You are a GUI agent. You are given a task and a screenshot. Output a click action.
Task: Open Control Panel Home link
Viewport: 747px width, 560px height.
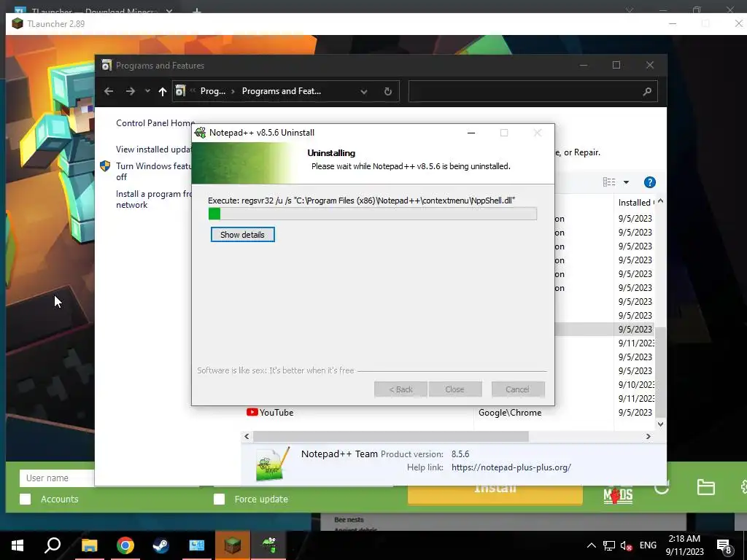(155, 122)
